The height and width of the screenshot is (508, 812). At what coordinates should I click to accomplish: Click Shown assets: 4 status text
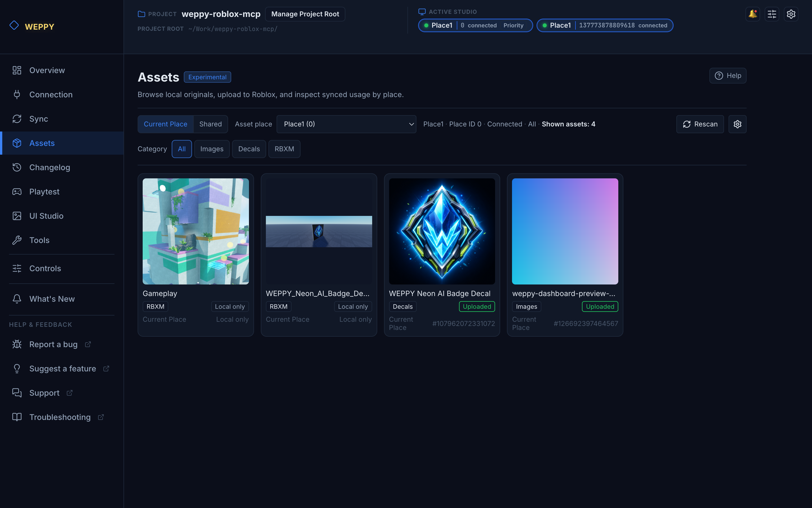(x=568, y=124)
